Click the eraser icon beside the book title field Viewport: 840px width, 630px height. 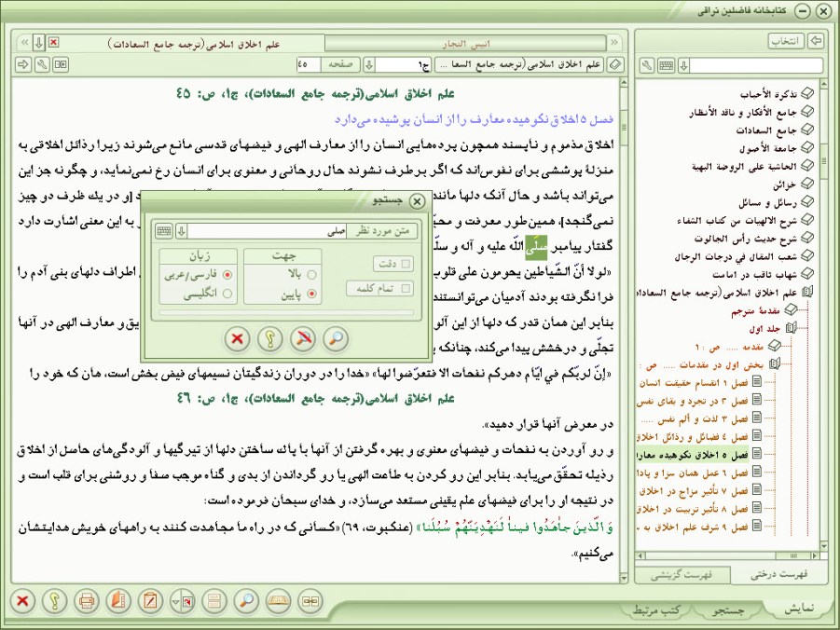(x=615, y=65)
